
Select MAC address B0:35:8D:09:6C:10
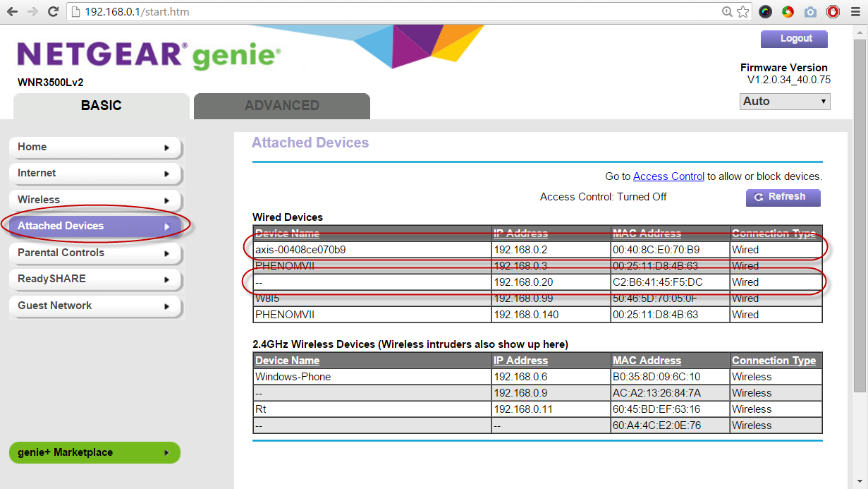click(656, 377)
